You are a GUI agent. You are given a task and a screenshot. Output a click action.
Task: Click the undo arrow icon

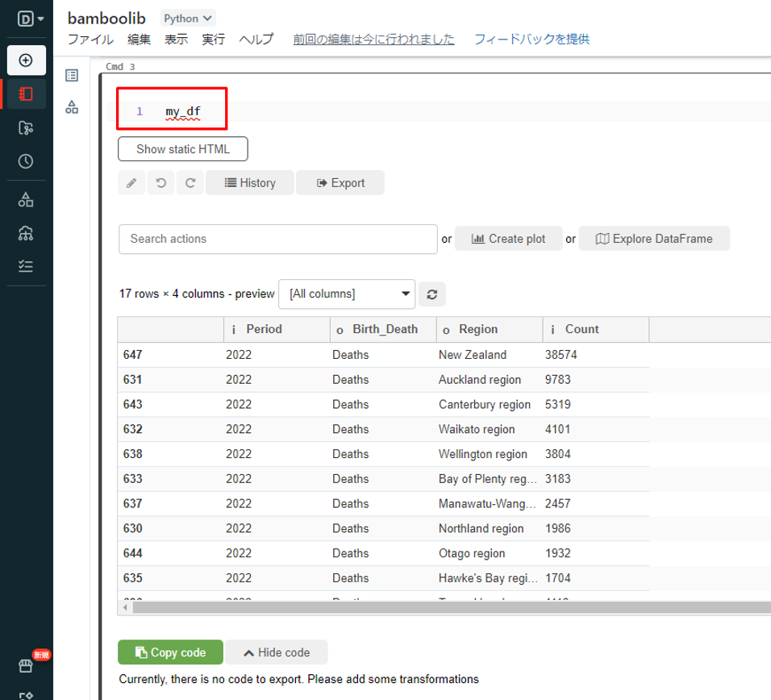(160, 183)
